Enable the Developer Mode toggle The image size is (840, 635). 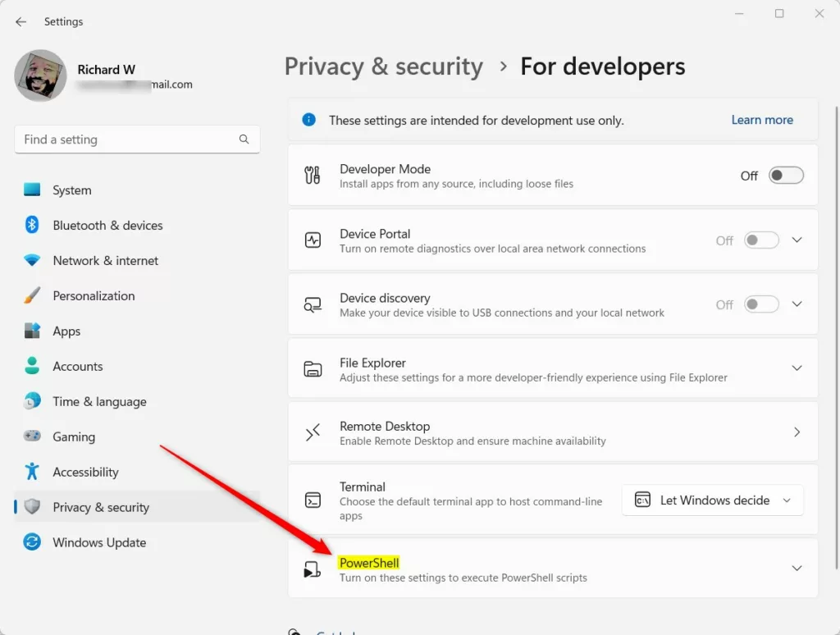click(785, 175)
